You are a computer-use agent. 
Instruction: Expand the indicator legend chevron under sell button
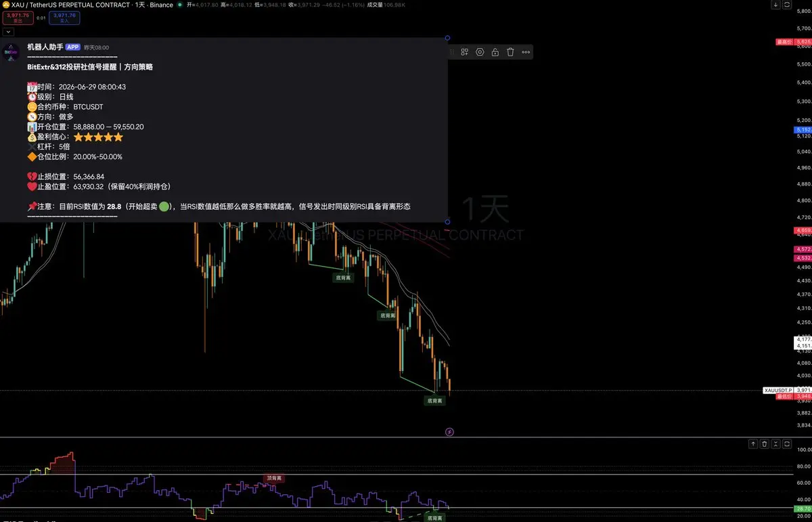[x=8, y=31]
